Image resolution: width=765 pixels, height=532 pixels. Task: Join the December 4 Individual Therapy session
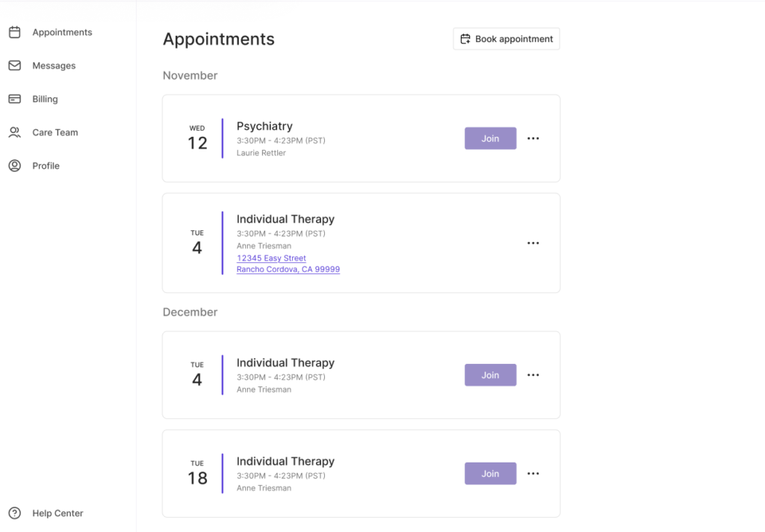click(x=490, y=375)
